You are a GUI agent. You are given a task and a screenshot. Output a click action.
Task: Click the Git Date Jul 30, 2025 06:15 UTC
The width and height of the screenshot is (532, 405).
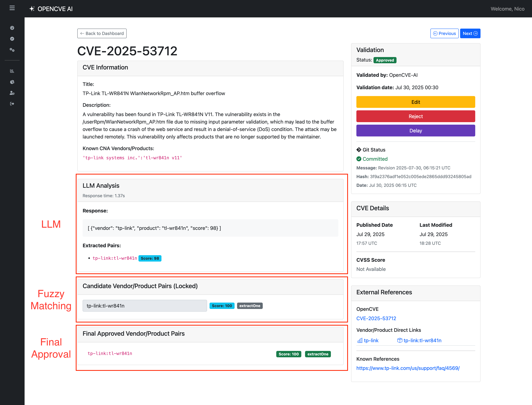[393, 185]
